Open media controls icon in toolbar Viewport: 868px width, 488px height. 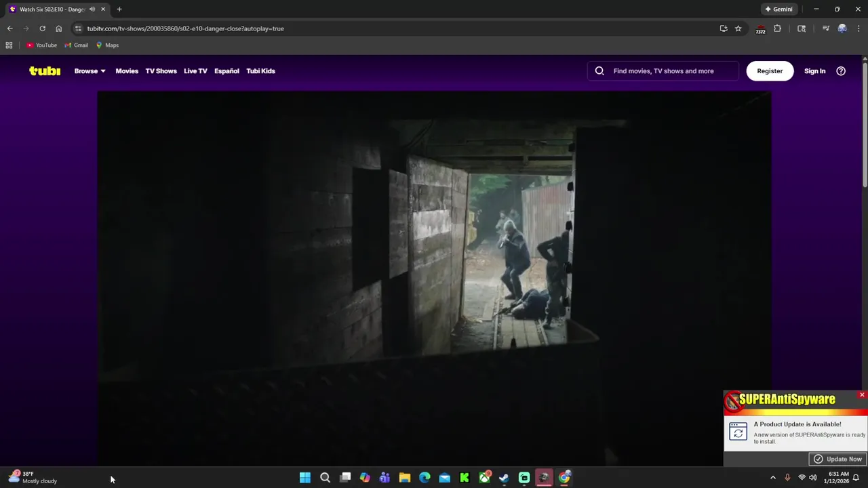(x=825, y=28)
